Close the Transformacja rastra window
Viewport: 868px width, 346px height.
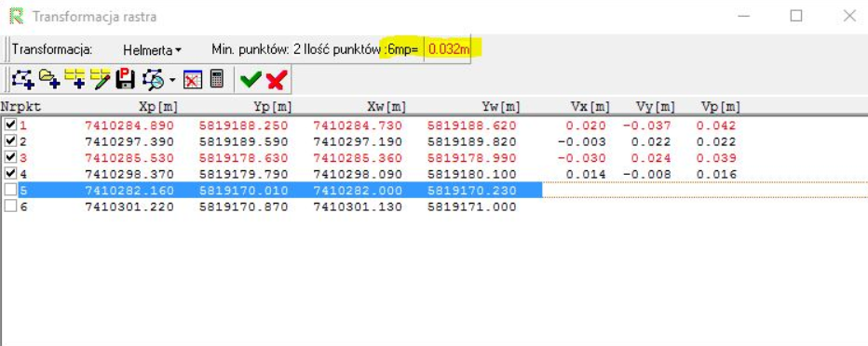pyautogui.click(x=849, y=16)
